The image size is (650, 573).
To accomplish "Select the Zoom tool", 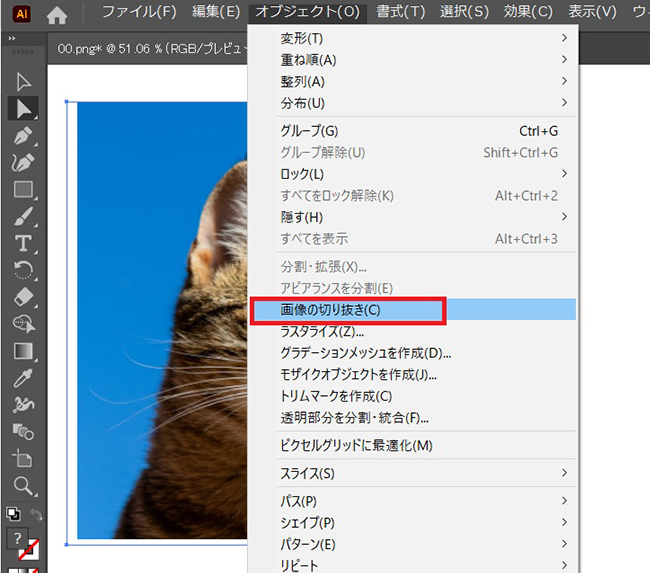I will point(23,486).
